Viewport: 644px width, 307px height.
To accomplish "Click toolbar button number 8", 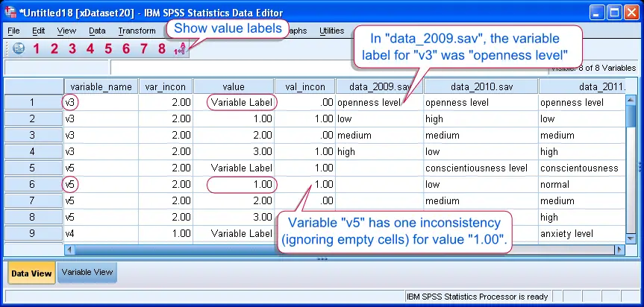I will (163, 49).
